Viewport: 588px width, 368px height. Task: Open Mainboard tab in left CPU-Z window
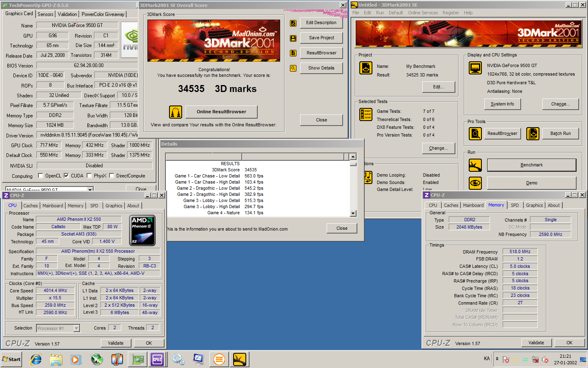pyautogui.click(x=53, y=206)
